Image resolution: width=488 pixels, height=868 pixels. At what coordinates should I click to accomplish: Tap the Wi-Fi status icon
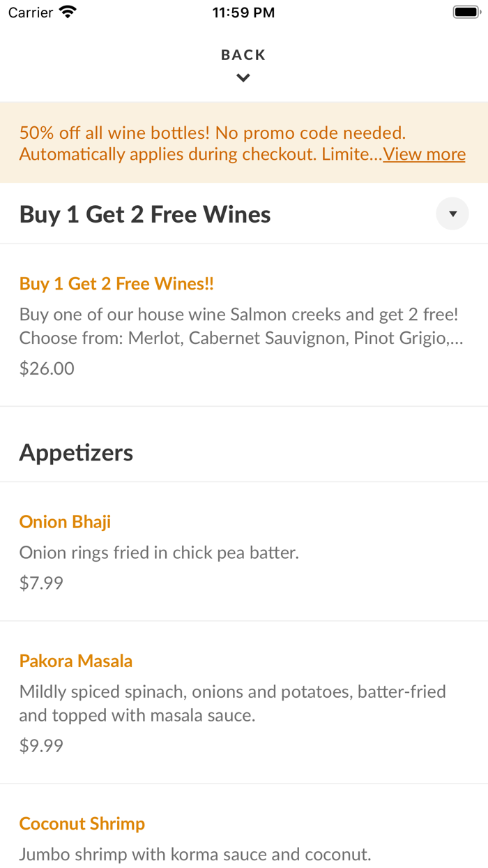(67, 11)
